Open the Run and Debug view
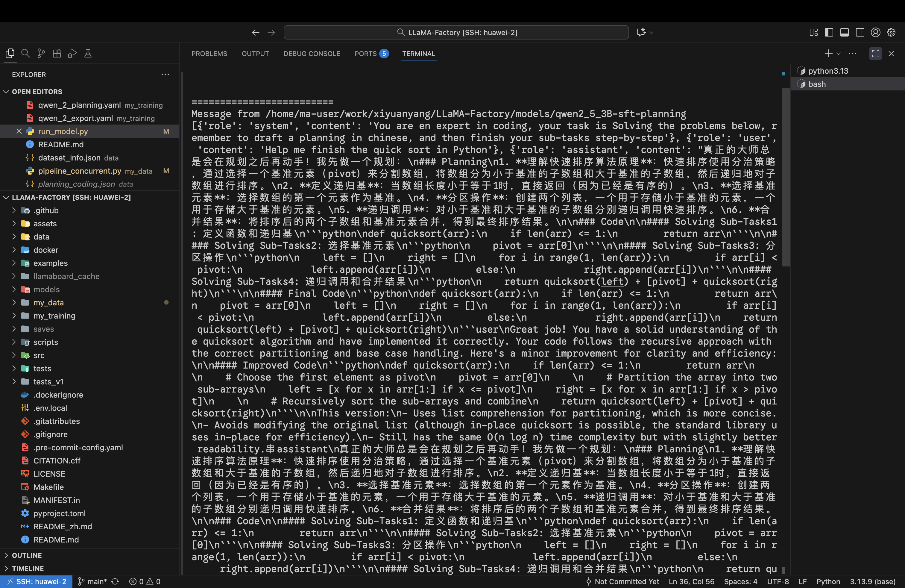The height and width of the screenshot is (588, 905). 72,53
